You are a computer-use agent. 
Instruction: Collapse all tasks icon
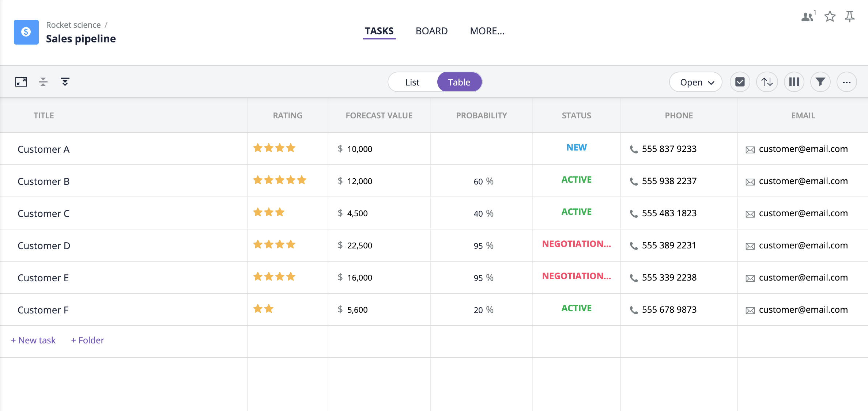(x=43, y=82)
